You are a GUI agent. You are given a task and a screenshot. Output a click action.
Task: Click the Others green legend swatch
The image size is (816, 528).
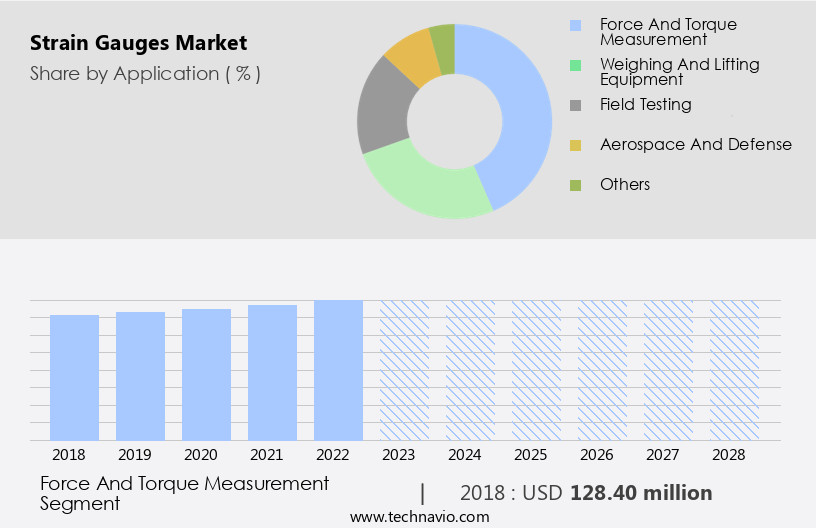pos(575,185)
